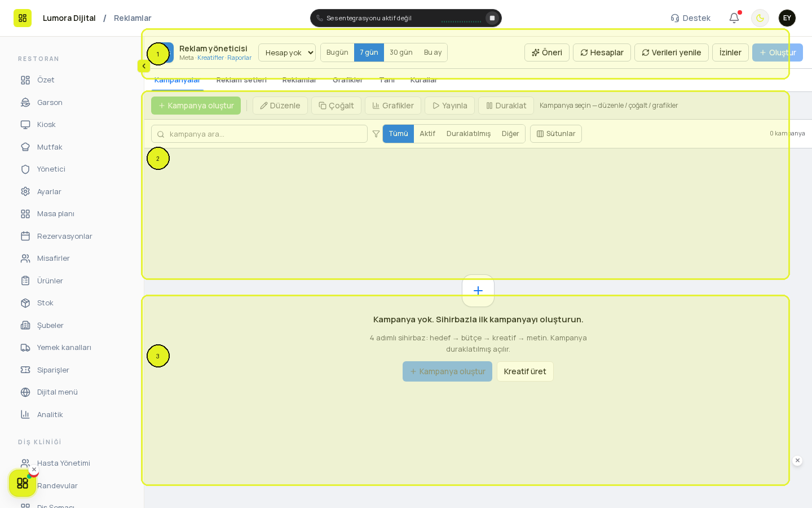Switch to the Reklam setleri tab
The height and width of the screenshot is (508, 812).
tap(241, 80)
